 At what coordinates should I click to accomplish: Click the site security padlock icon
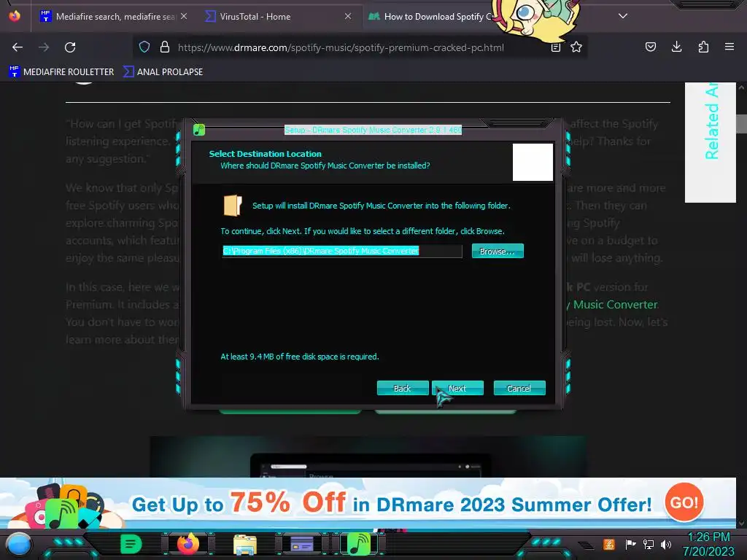point(165,47)
